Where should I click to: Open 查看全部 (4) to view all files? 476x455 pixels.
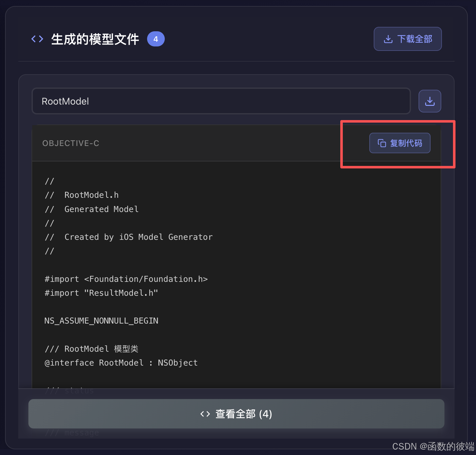(236, 414)
